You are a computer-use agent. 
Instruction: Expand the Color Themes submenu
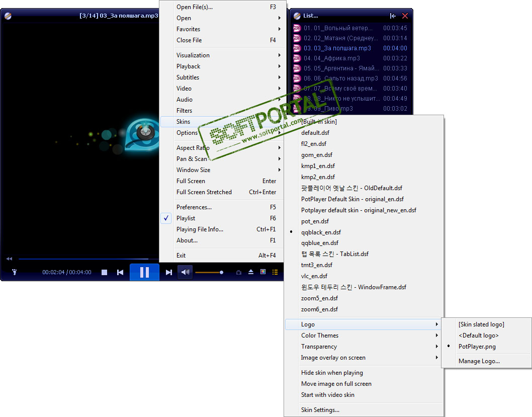[364, 335]
